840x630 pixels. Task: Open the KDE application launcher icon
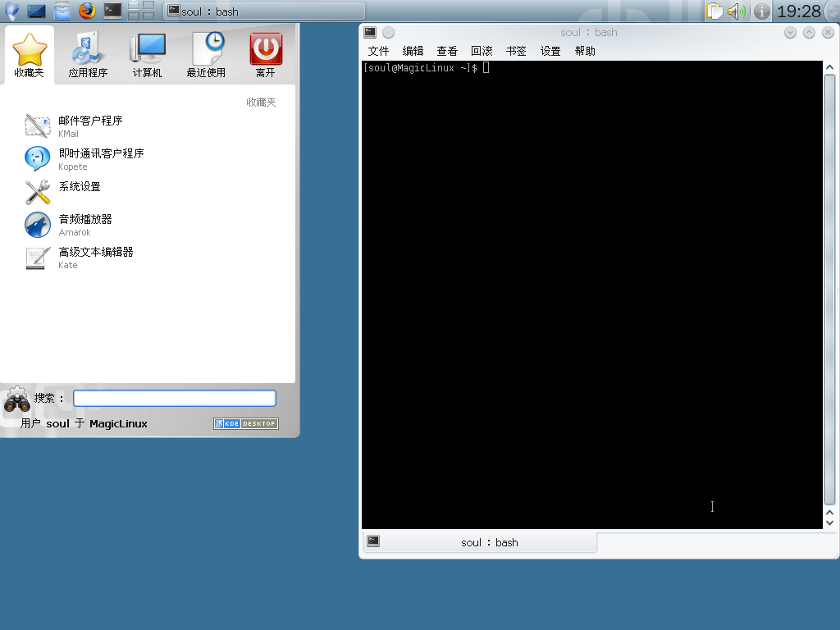(11, 11)
